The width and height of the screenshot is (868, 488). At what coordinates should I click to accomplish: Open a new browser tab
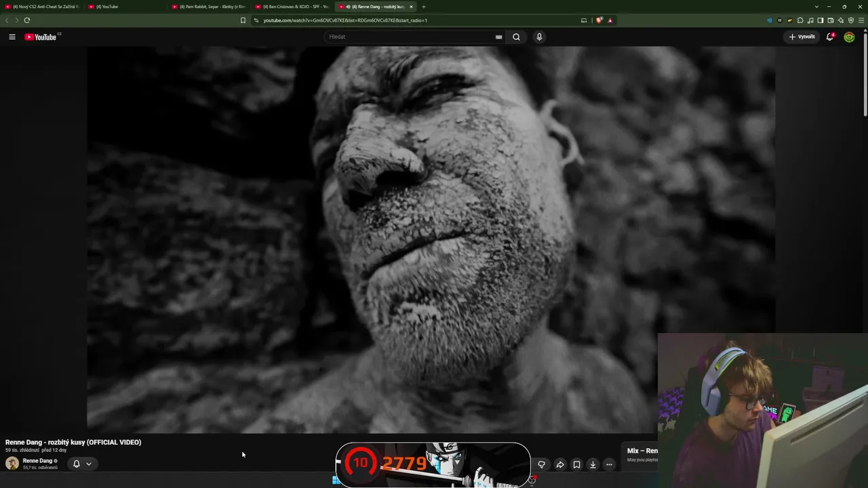pyautogui.click(x=424, y=7)
